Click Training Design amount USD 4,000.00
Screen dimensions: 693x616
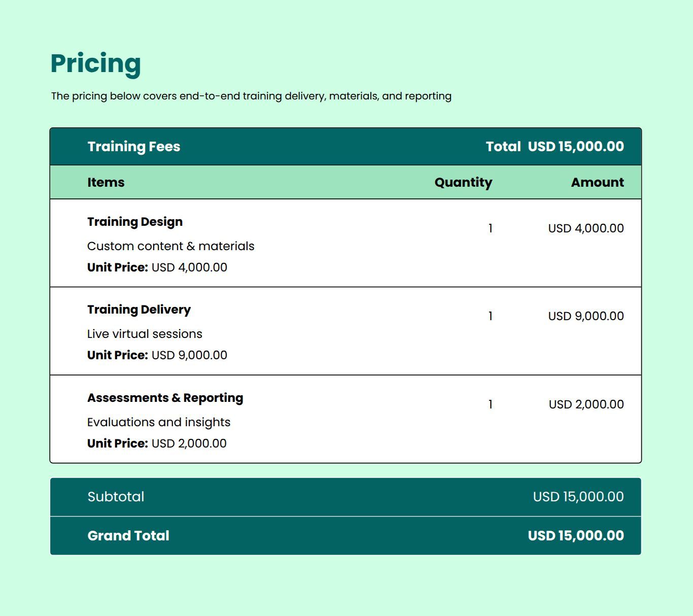(585, 228)
